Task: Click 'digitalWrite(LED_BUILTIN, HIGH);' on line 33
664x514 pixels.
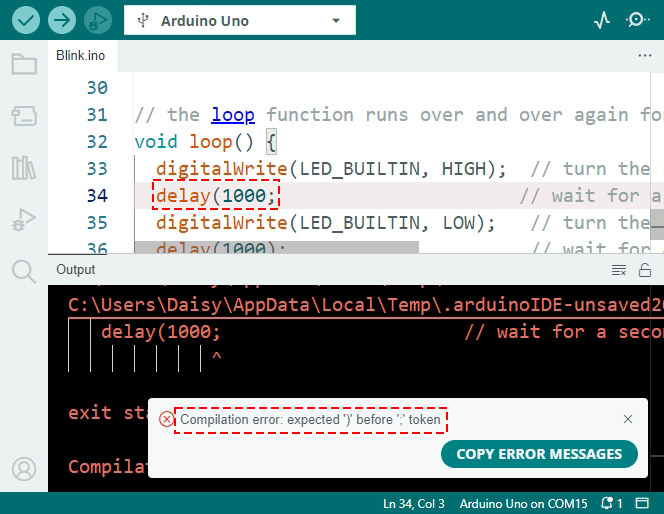Action: click(x=331, y=169)
